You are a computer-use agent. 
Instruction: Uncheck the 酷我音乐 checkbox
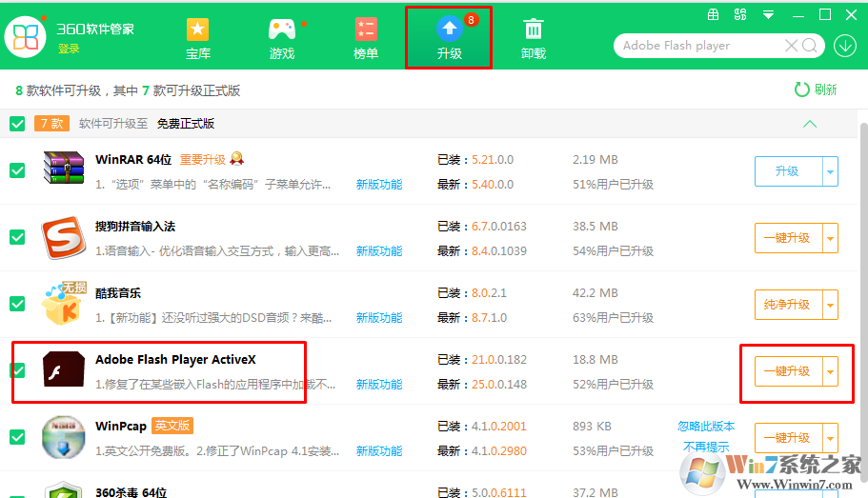(17, 304)
